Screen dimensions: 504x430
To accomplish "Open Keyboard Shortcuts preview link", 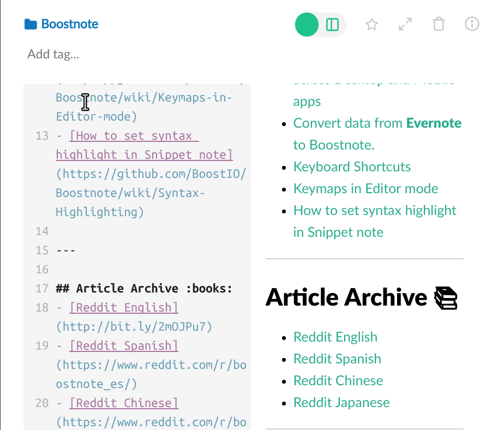I will click(x=352, y=167).
